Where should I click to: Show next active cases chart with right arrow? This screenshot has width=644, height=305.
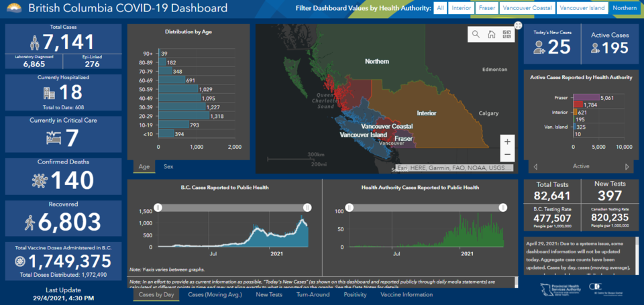pos(627,167)
